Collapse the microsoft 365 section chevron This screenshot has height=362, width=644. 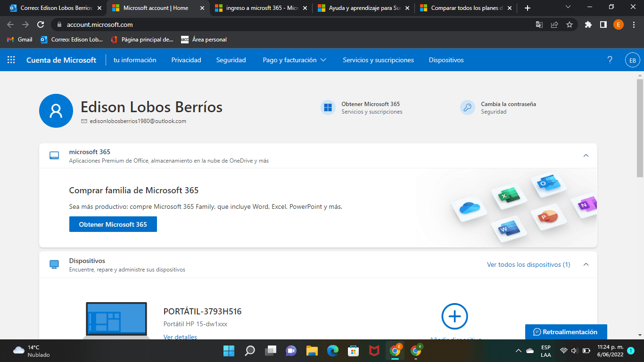(x=586, y=156)
